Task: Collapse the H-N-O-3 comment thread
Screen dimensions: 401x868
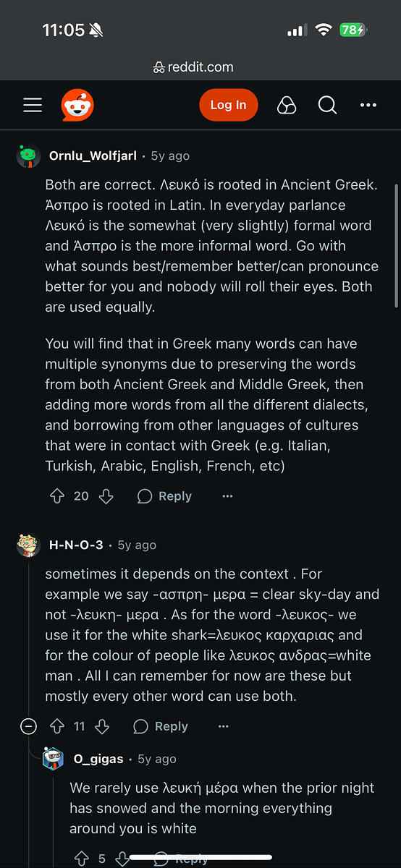Action: click(28, 726)
